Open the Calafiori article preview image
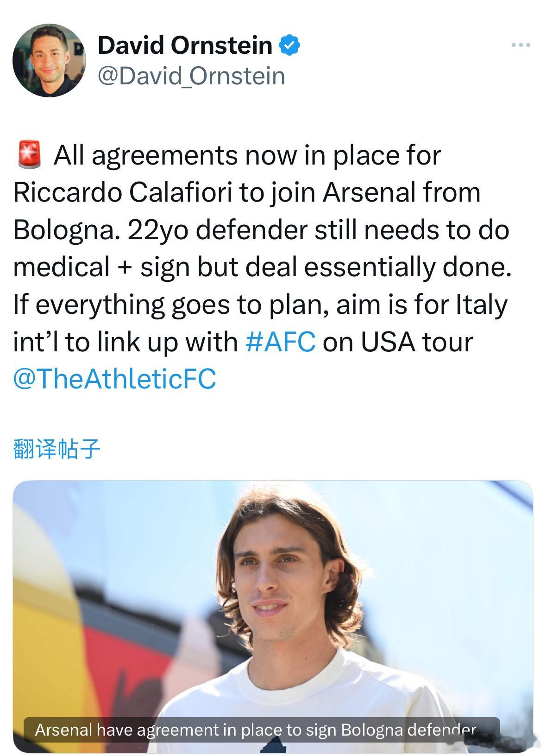This screenshot has height=756, width=546. tap(273, 616)
